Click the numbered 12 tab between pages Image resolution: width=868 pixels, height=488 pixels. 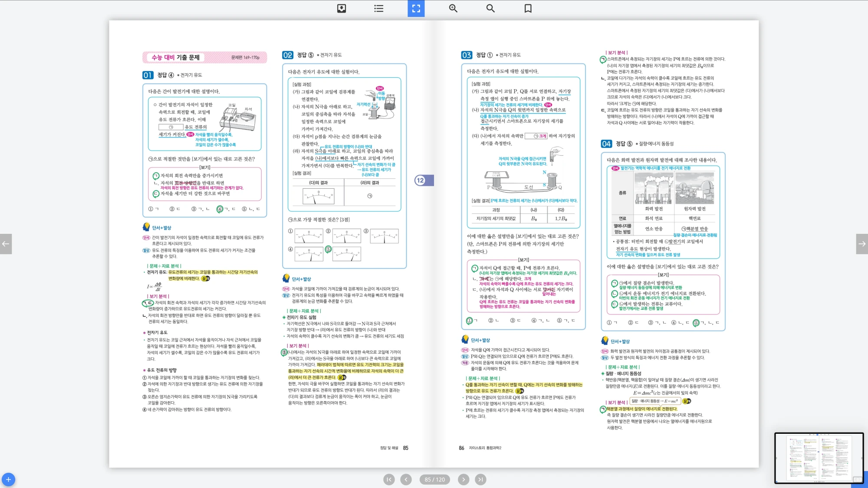pyautogui.click(x=421, y=180)
